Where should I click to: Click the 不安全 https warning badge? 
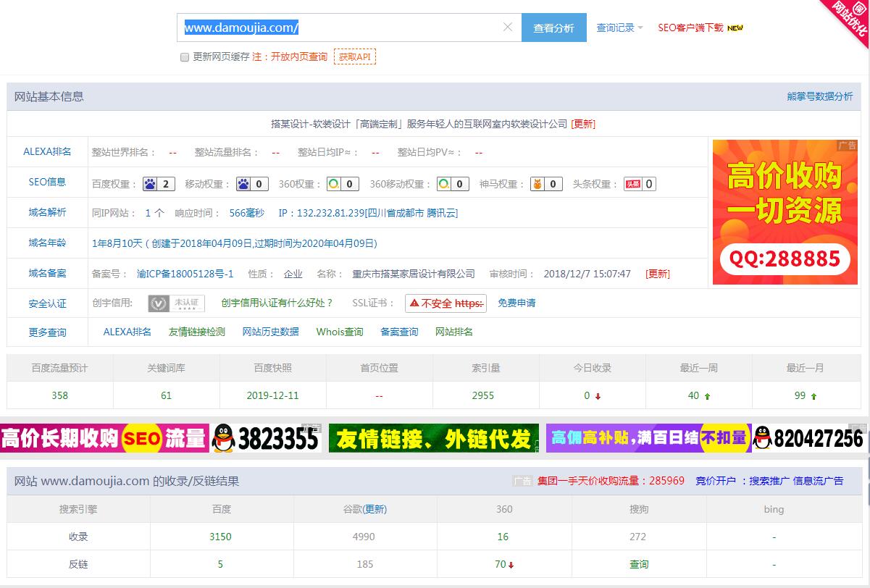[x=446, y=303]
